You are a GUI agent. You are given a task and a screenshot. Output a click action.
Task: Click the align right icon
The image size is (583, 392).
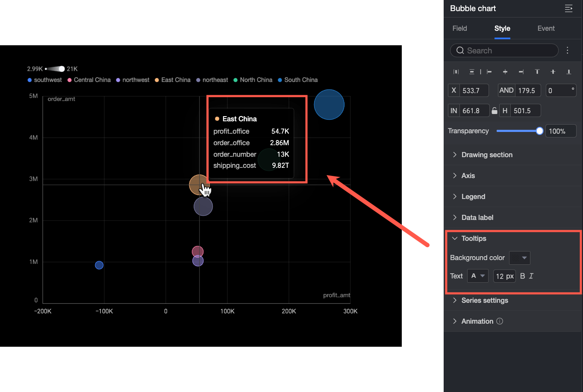coord(521,72)
